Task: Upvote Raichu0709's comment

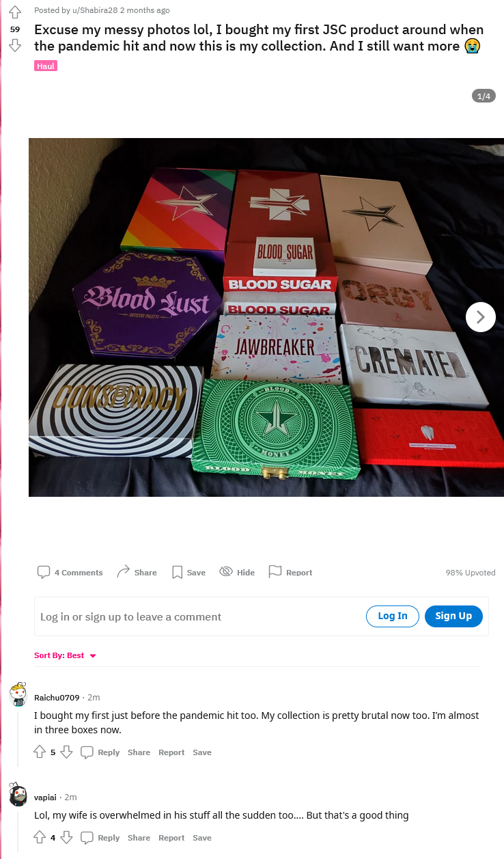Action: point(40,752)
